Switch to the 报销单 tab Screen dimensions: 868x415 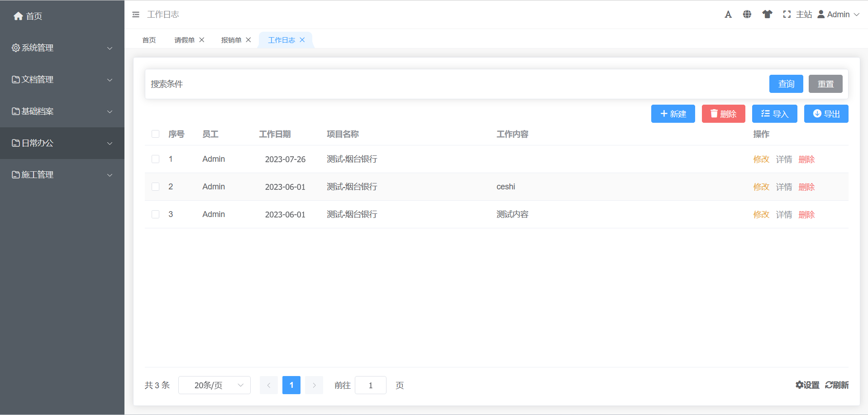pos(231,40)
